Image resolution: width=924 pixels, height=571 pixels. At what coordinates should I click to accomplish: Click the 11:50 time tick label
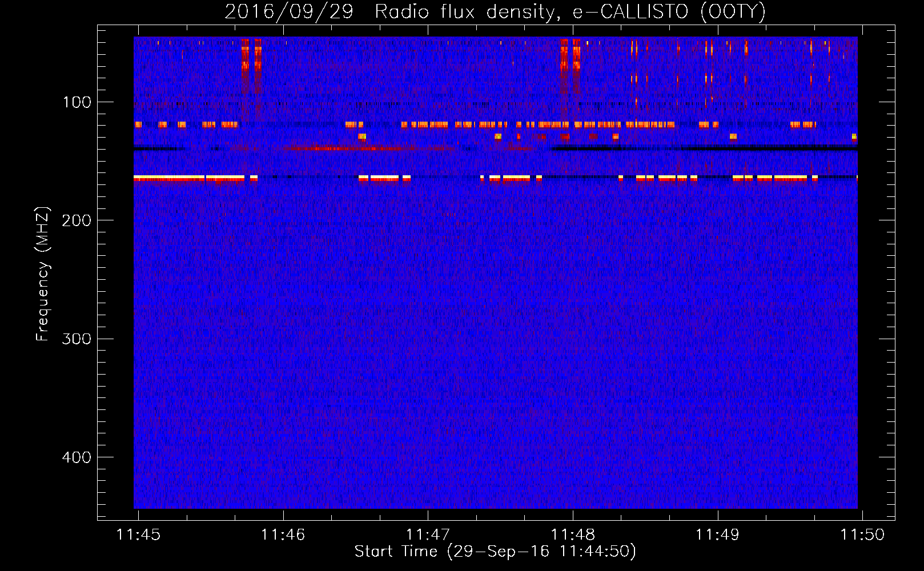tap(862, 535)
